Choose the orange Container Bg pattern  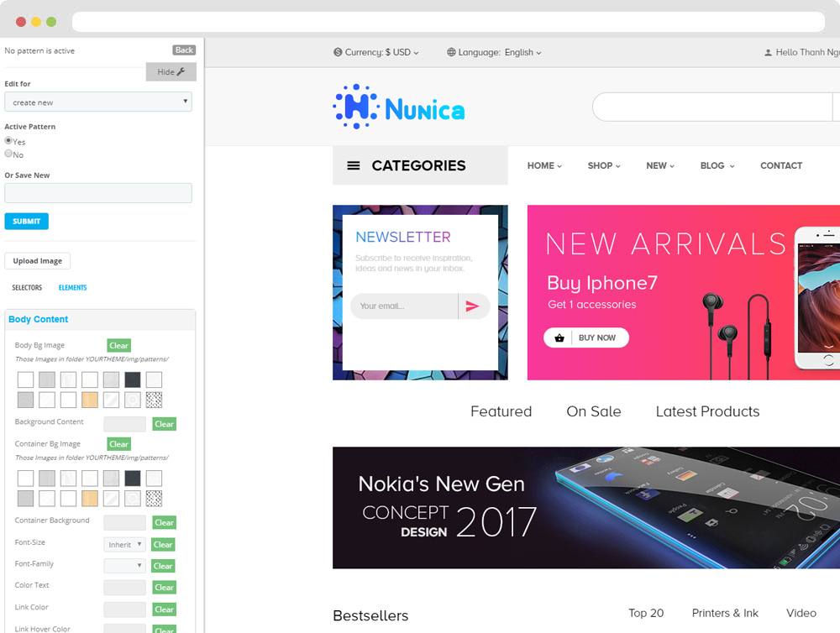[x=90, y=499]
